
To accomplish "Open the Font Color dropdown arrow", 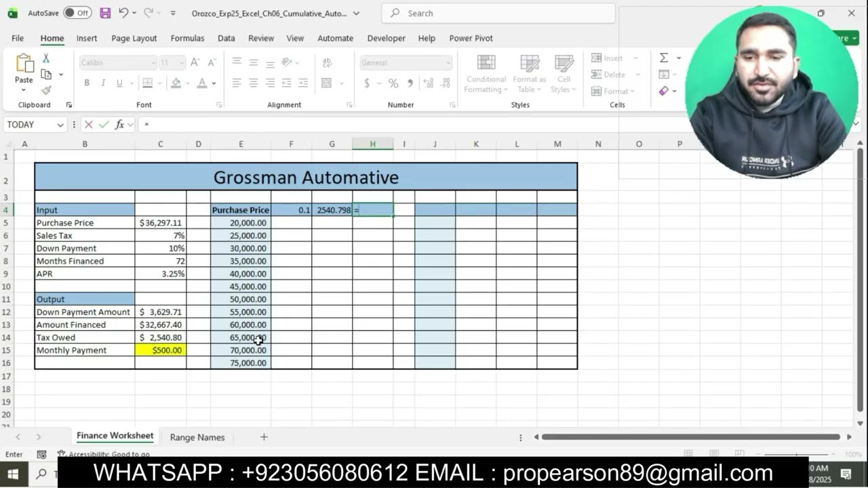I will pos(214,83).
